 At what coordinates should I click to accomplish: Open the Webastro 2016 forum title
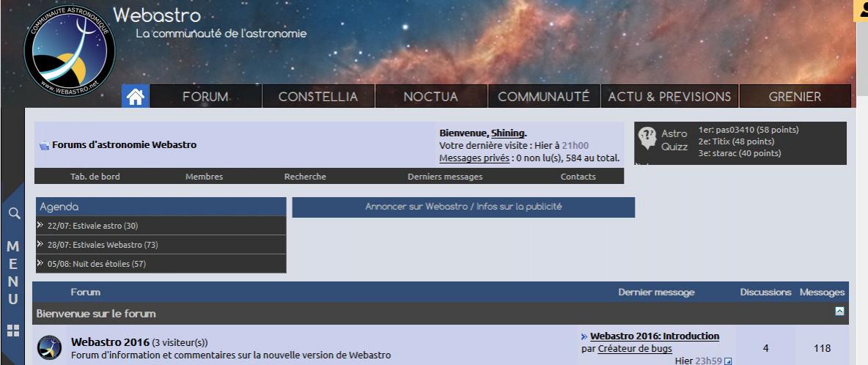pyautogui.click(x=110, y=342)
